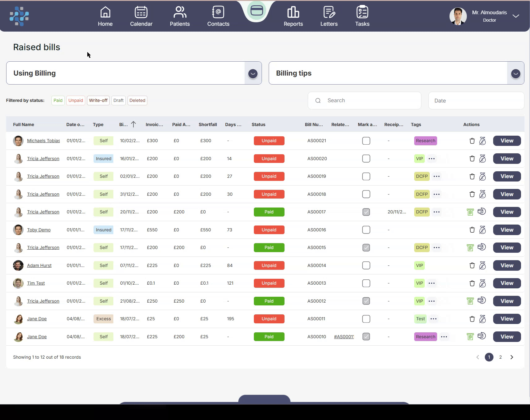
Task: Go to the Home tab
Action: (105, 16)
